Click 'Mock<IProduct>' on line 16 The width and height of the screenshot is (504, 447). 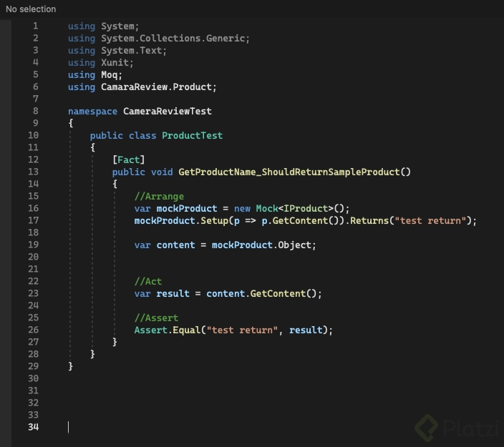pyautogui.click(x=295, y=208)
